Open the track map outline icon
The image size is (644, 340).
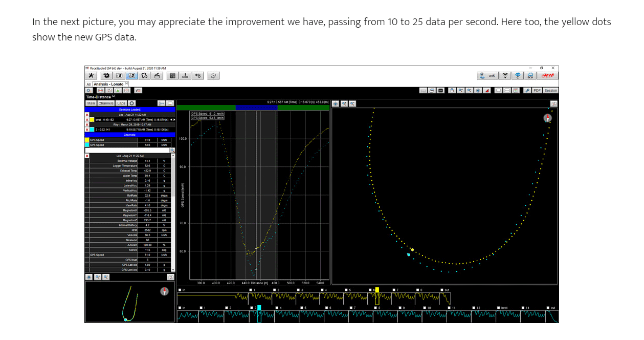[x=144, y=75]
